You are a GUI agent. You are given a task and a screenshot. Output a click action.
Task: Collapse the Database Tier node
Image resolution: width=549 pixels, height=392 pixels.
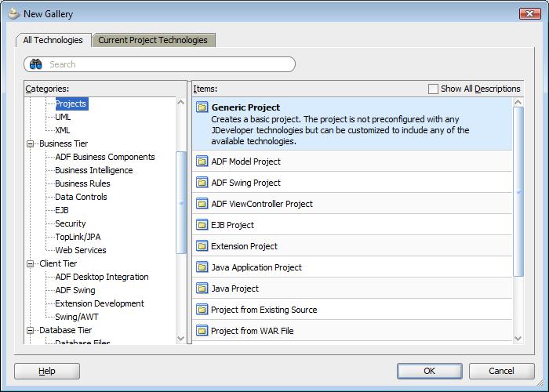click(x=31, y=330)
